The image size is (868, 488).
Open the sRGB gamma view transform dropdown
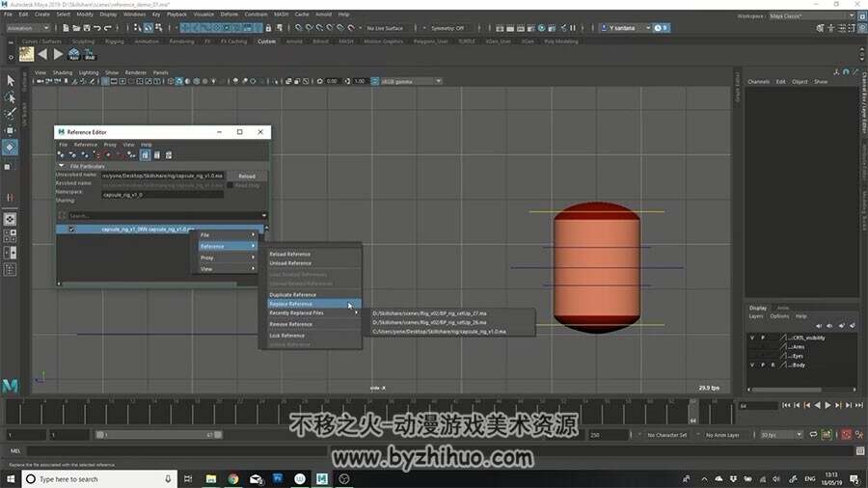click(x=411, y=81)
